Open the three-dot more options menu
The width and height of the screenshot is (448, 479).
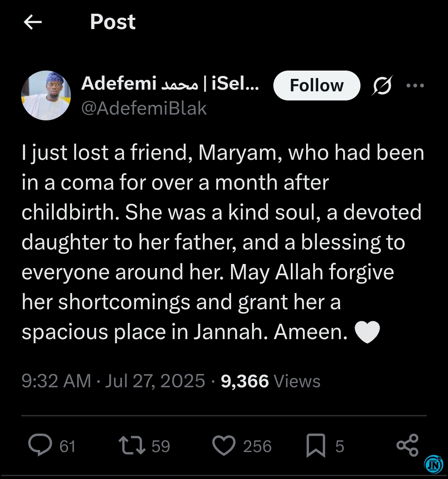tap(415, 86)
